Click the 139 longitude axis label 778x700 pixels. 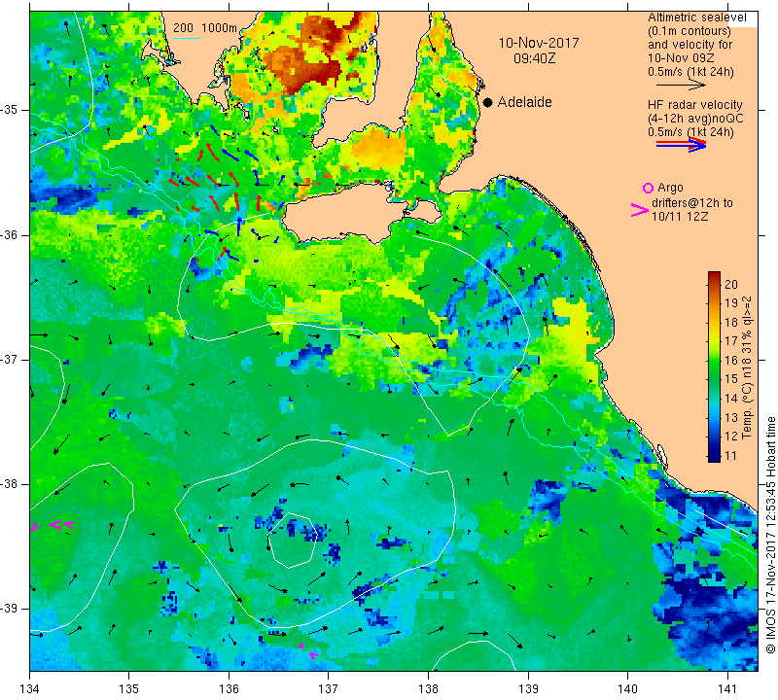(x=528, y=688)
